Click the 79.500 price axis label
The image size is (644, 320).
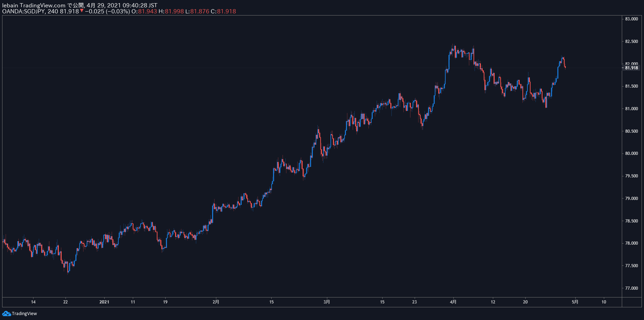tap(631, 176)
